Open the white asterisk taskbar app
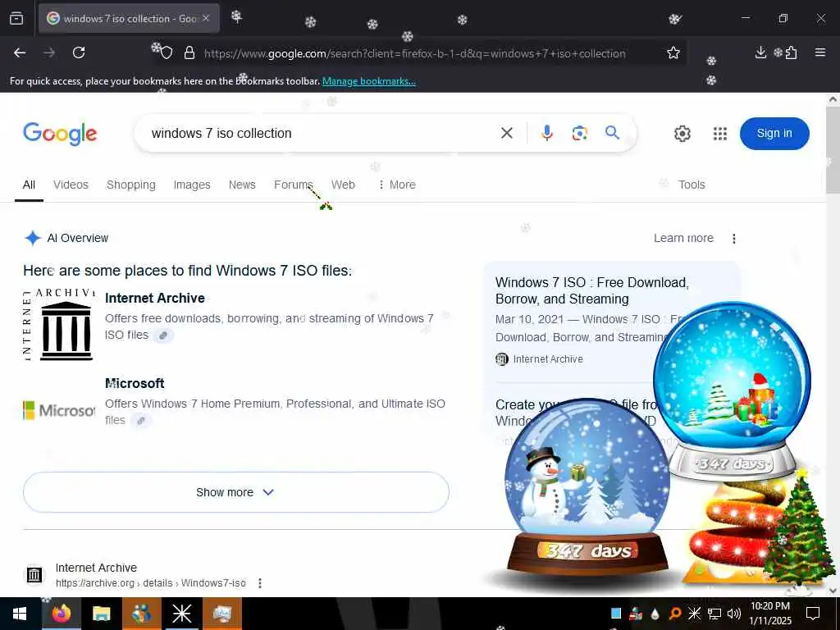This screenshot has width=840, height=630. click(x=181, y=614)
